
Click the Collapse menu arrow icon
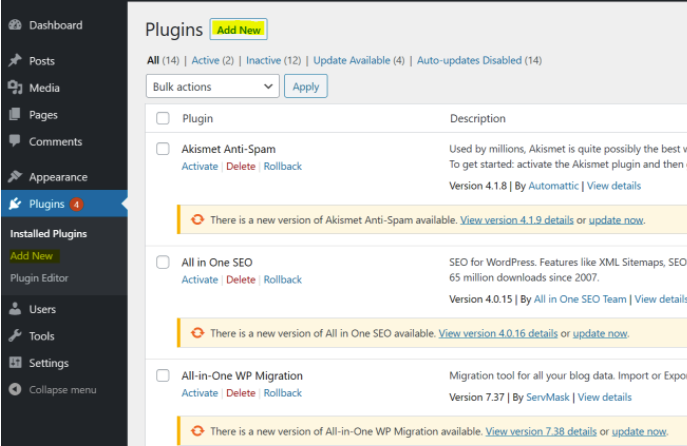click(x=15, y=389)
